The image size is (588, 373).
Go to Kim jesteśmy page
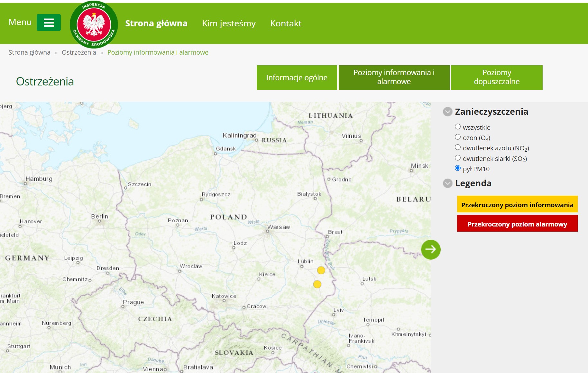[x=229, y=23]
